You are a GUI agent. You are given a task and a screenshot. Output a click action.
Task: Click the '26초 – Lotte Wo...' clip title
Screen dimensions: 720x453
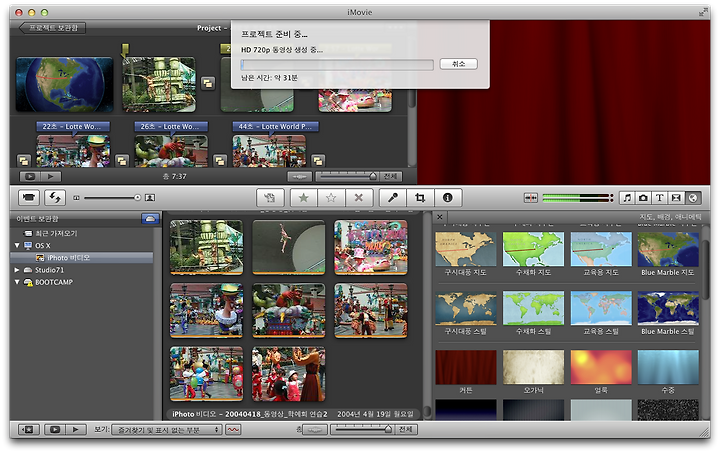tap(171, 126)
